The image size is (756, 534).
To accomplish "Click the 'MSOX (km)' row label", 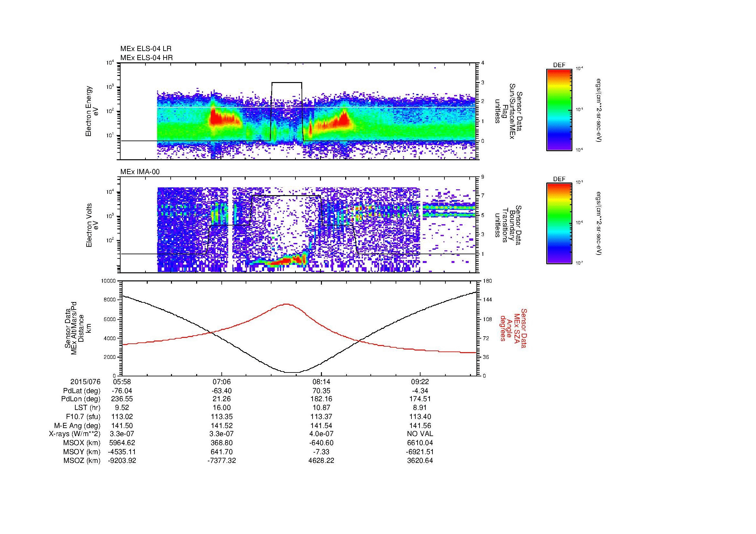I will [x=82, y=443].
